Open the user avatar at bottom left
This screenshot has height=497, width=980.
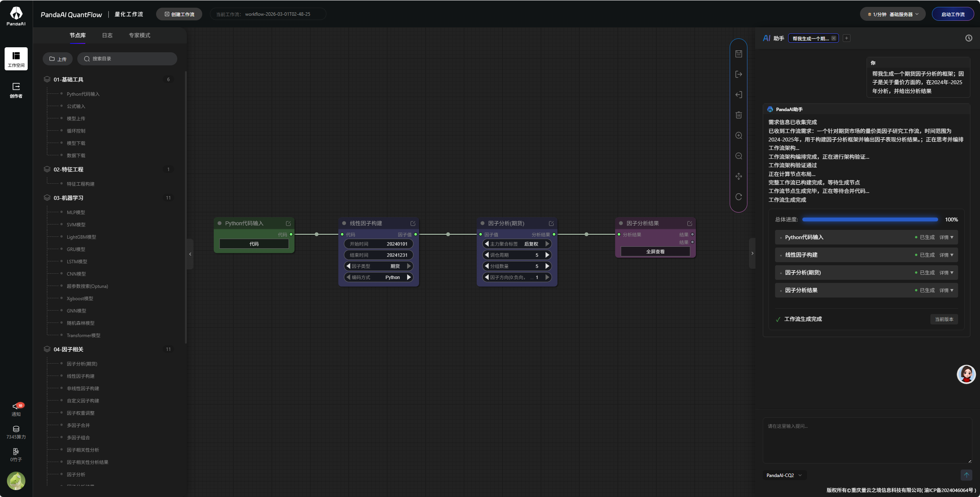[16, 480]
